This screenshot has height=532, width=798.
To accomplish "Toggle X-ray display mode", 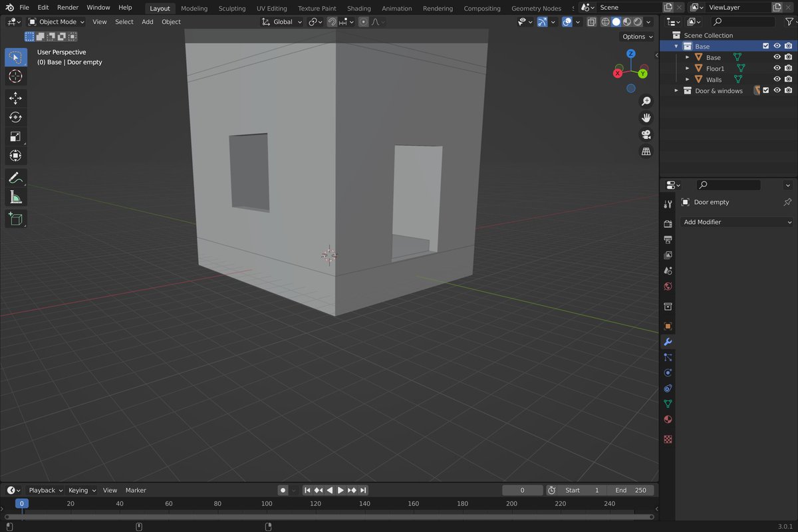I will [x=591, y=22].
